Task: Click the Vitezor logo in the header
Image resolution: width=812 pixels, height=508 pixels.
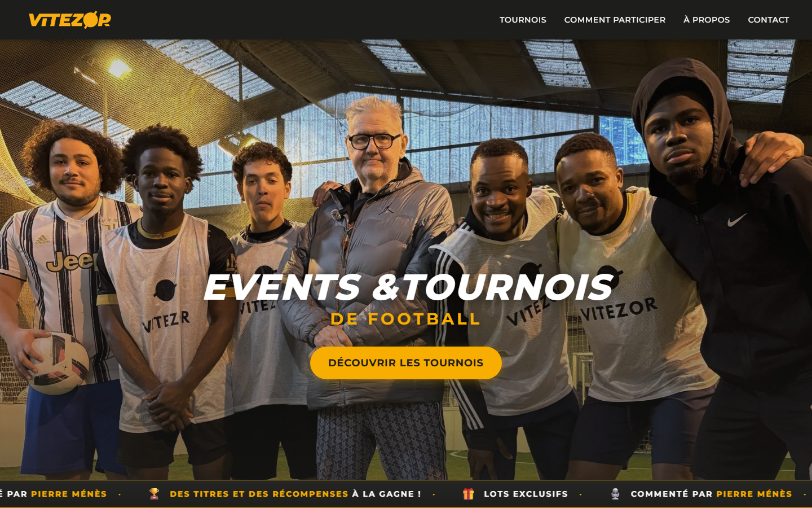Action: click(70, 20)
